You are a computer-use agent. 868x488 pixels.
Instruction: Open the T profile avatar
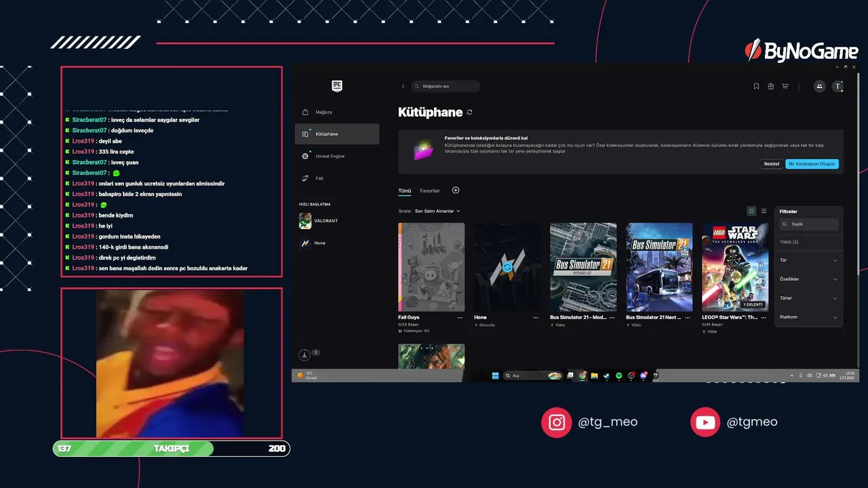(x=838, y=86)
